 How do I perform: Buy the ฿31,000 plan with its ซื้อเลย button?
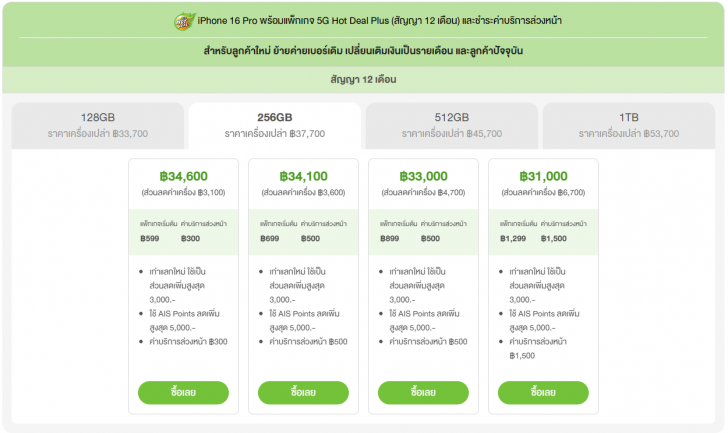pos(543,392)
